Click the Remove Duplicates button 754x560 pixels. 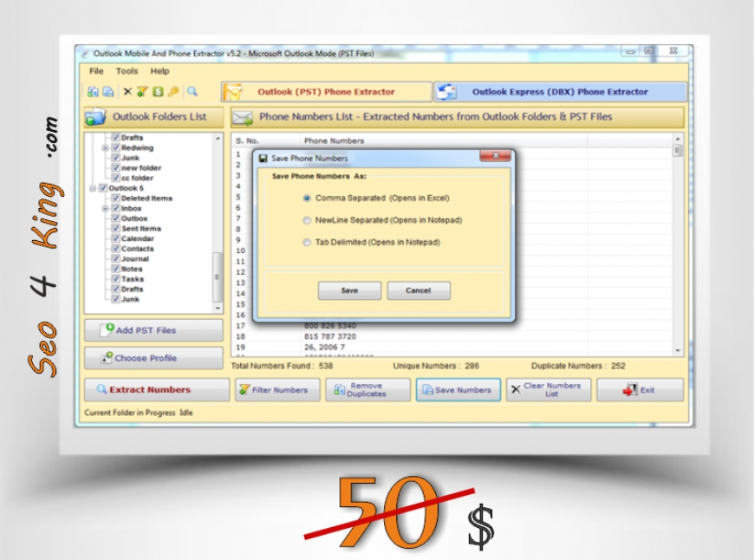[367, 390]
